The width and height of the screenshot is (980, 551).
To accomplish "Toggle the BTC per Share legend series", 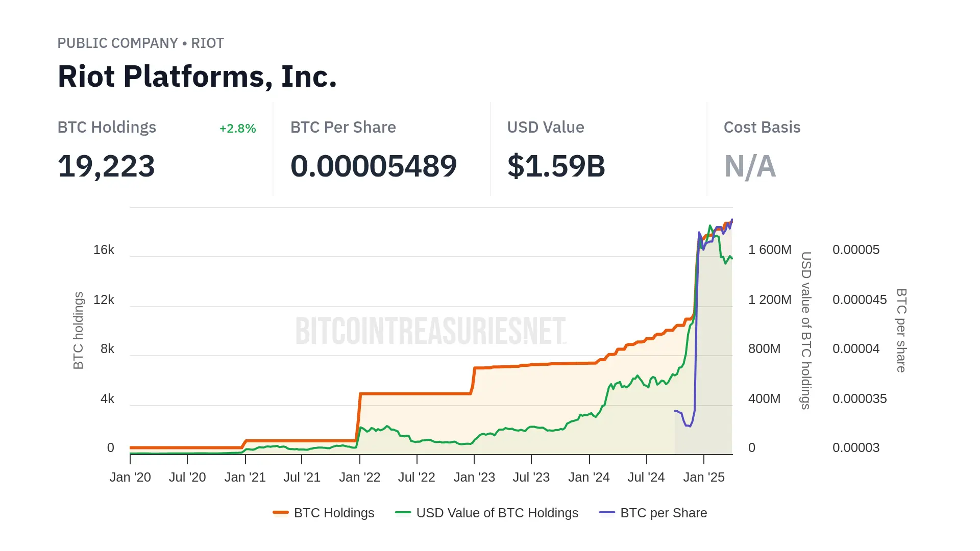I will coord(664,513).
